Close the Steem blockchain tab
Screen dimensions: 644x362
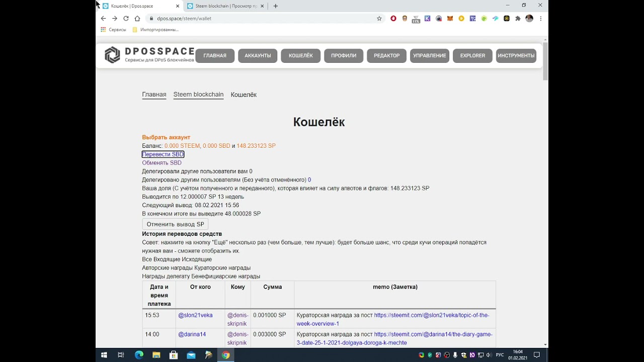point(263,6)
